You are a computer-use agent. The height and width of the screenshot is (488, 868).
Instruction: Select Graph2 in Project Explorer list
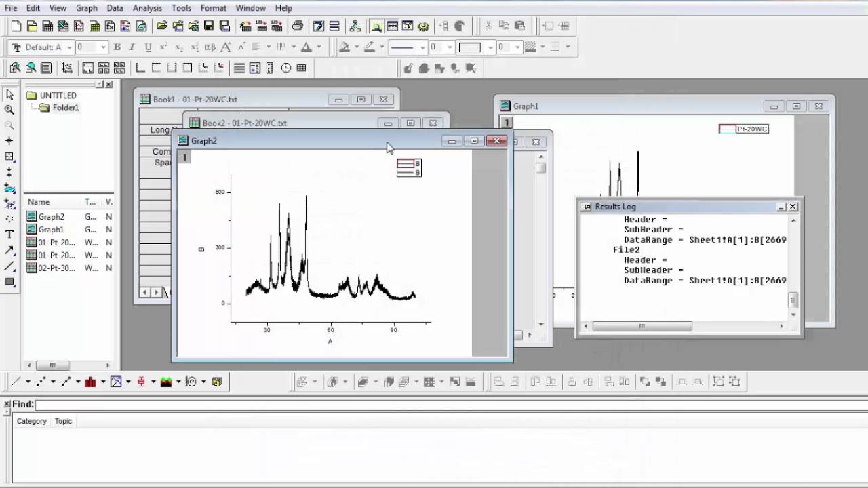click(x=51, y=217)
